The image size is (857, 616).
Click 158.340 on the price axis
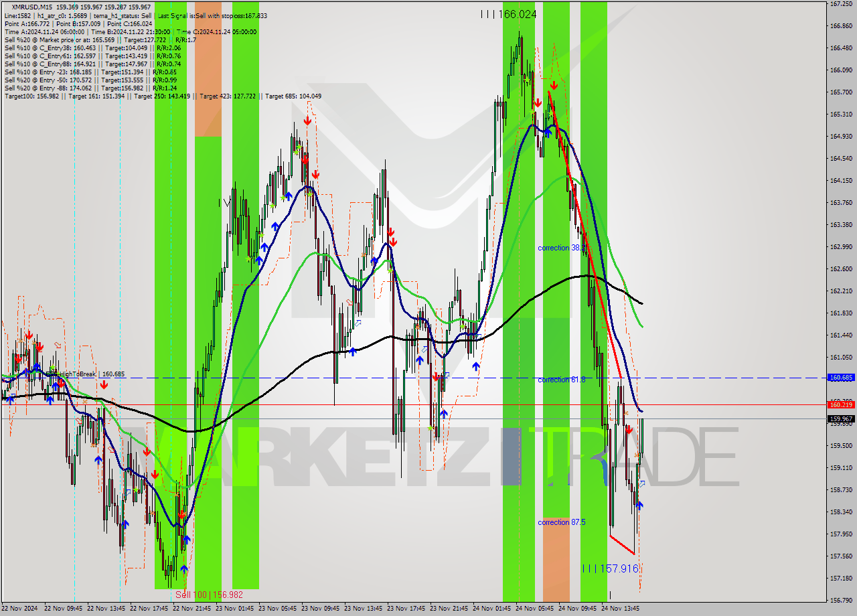(841, 512)
